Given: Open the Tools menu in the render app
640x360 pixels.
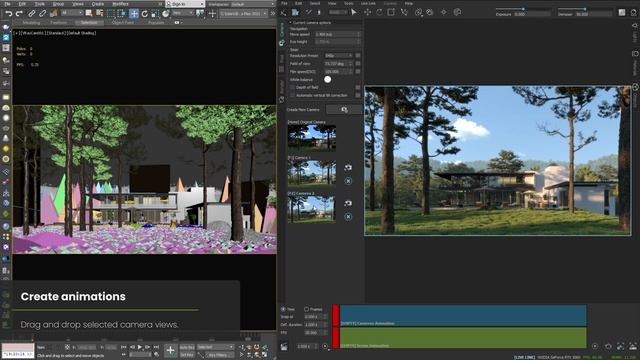Looking at the screenshot, I should pyautogui.click(x=349, y=3).
